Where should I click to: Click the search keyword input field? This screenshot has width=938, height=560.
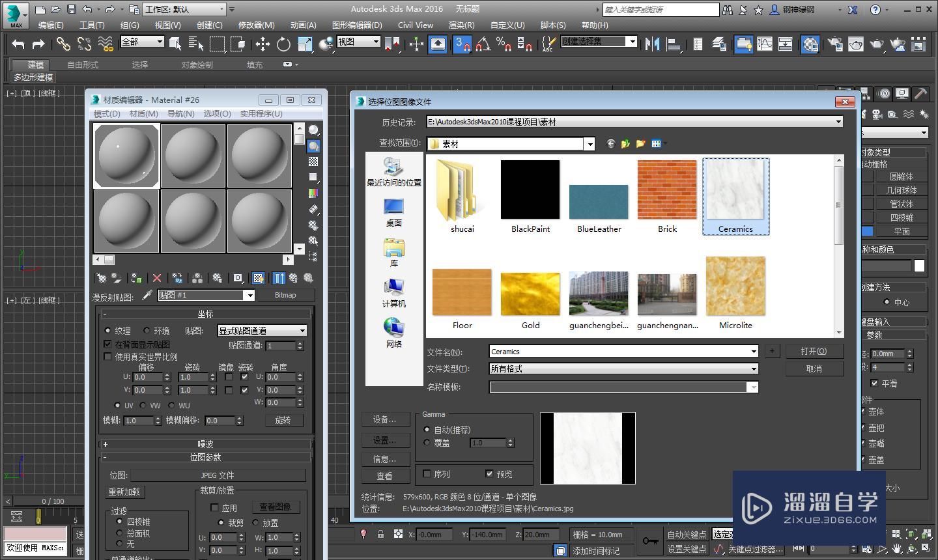pos(661,10)
